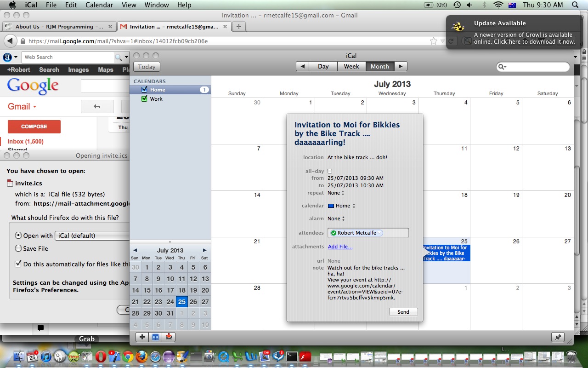Go to previous month with left arrow

pyautogui.click(x=302, y=66)
